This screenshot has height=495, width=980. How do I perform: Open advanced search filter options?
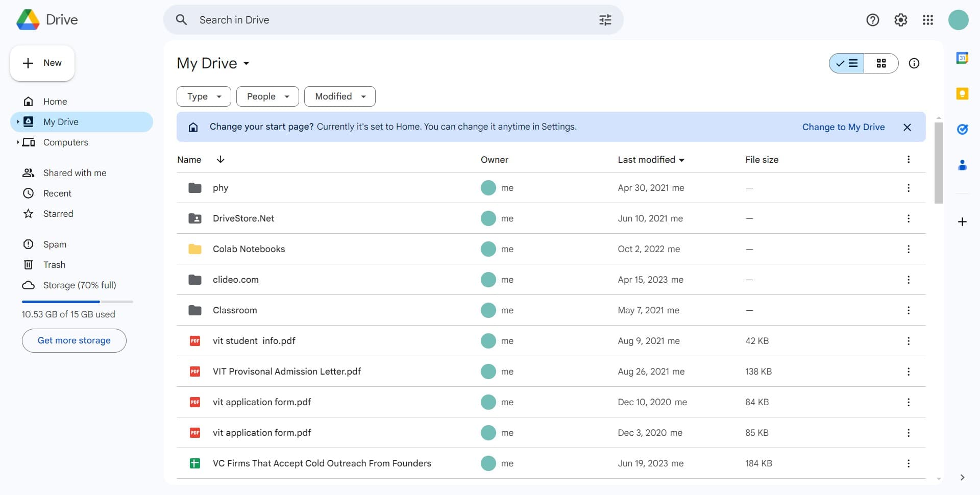[605, 20]
